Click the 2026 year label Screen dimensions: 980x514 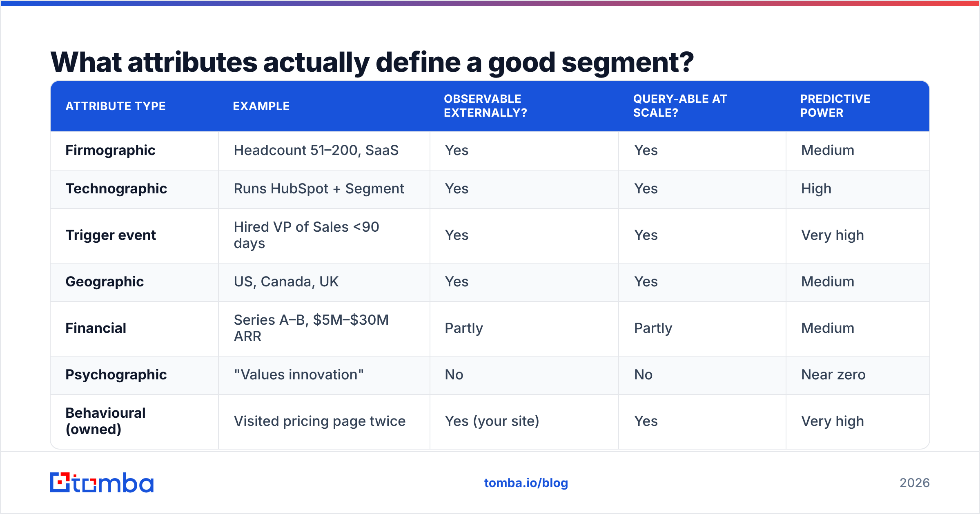[x=914, y=483]
